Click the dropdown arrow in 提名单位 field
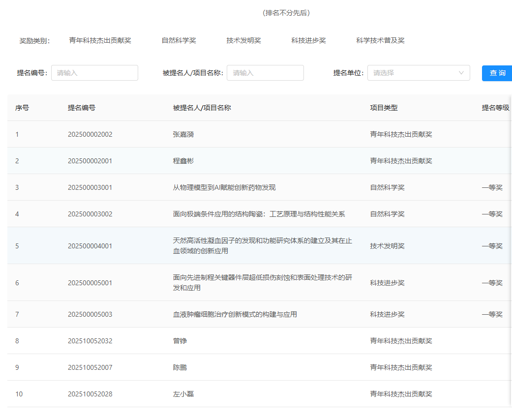This screenshot has width=512, height=420. pyautogui.click(x=461, y=73)
